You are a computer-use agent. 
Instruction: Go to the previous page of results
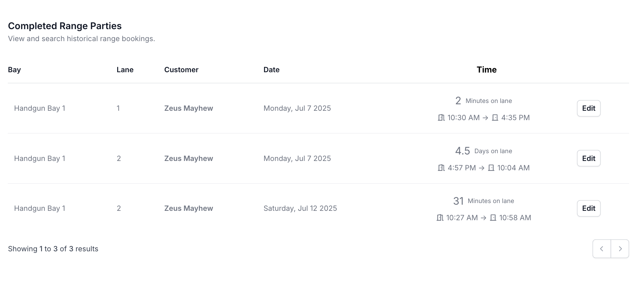tap(602, 249)
